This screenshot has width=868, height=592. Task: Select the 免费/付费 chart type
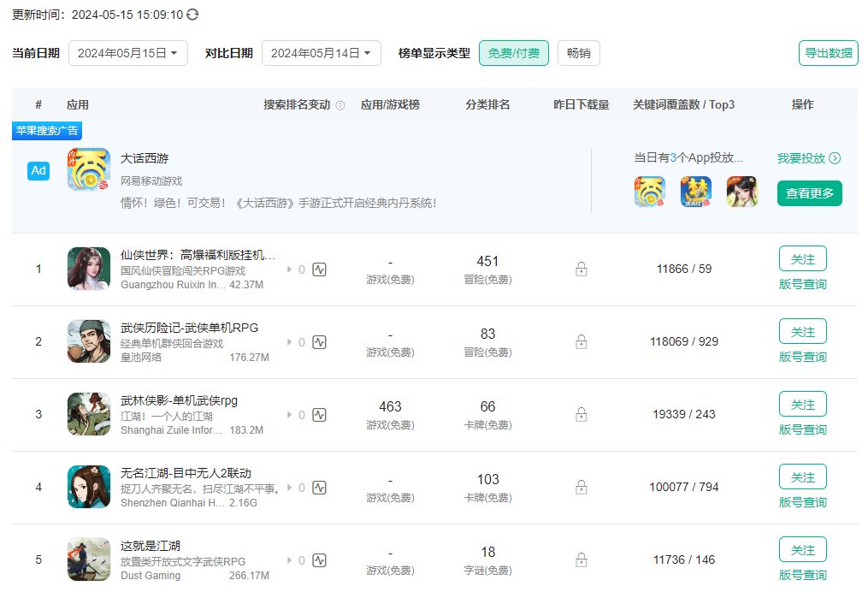[x=514, y=53]
